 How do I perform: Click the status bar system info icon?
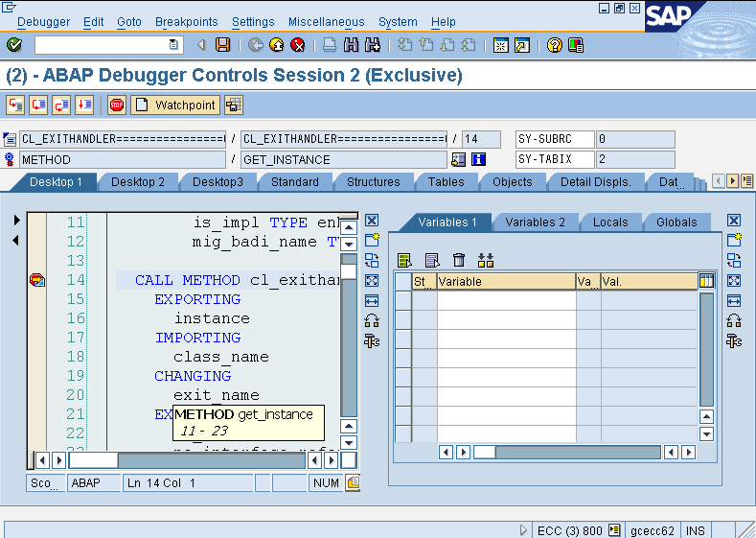click(614, 529)
